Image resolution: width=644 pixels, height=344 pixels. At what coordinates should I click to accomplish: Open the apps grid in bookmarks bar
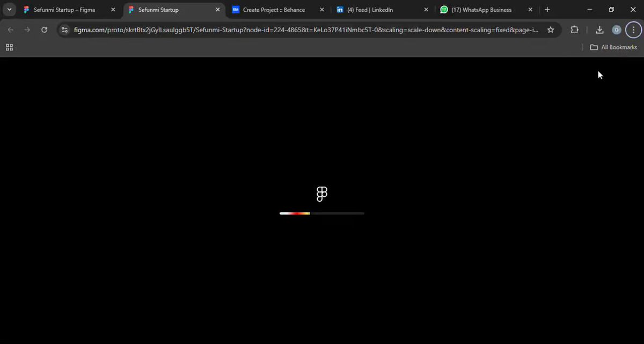9,47
